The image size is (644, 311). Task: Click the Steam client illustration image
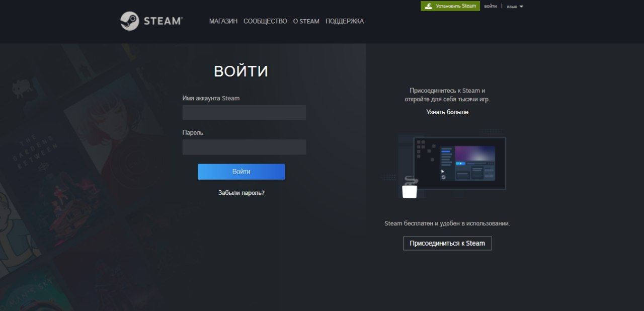(x=445, y=164)
